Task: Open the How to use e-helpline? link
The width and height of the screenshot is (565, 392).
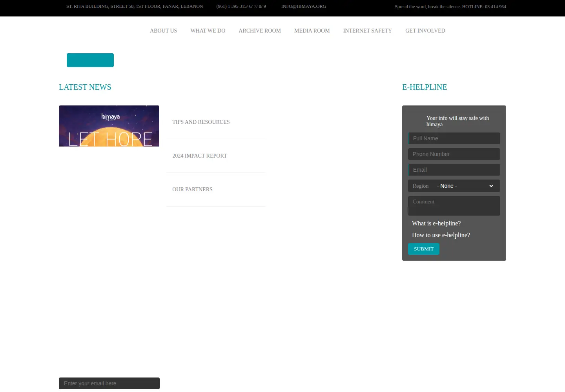Action: pos(441,235)
